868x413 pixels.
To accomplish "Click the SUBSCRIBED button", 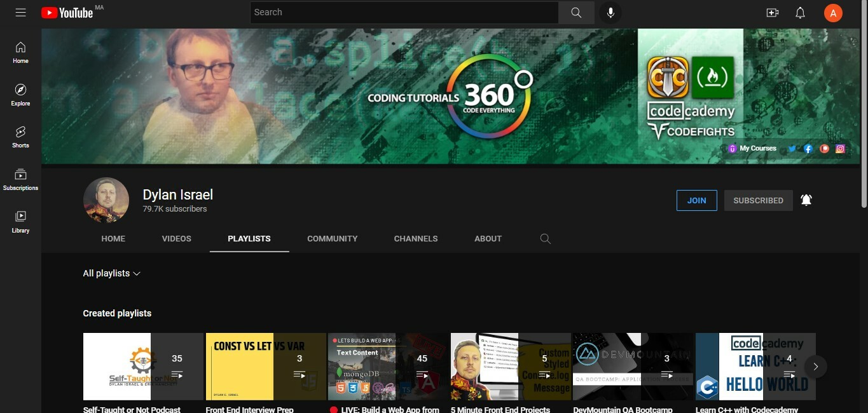I will [759, 200].
